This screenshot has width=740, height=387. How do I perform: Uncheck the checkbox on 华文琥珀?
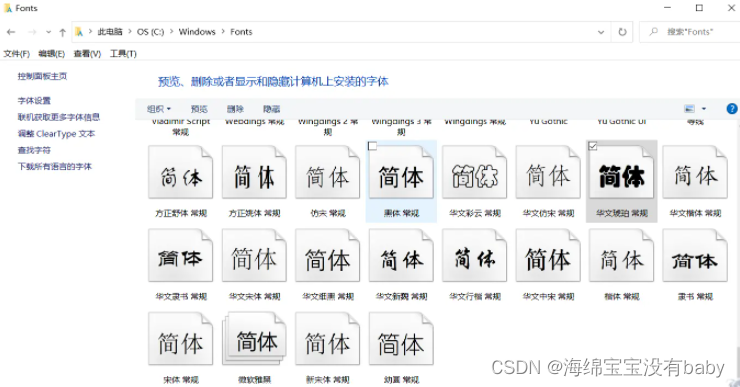(x=593, y=146)
